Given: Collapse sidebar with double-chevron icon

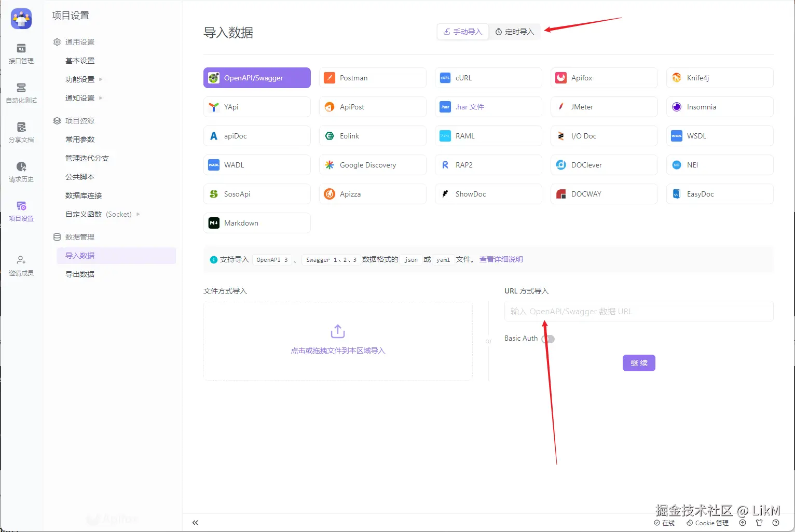Looking at the screenshot, I should point(195,523).
